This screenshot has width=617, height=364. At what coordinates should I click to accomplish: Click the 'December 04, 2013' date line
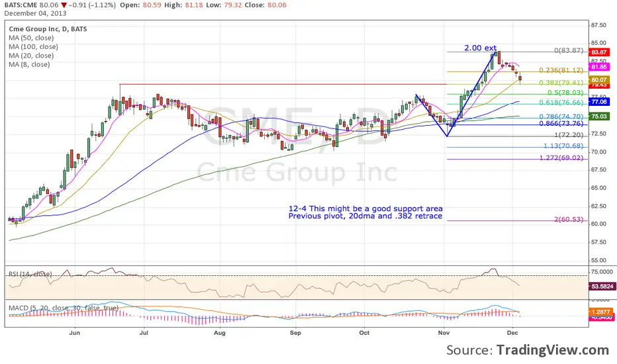35,13
